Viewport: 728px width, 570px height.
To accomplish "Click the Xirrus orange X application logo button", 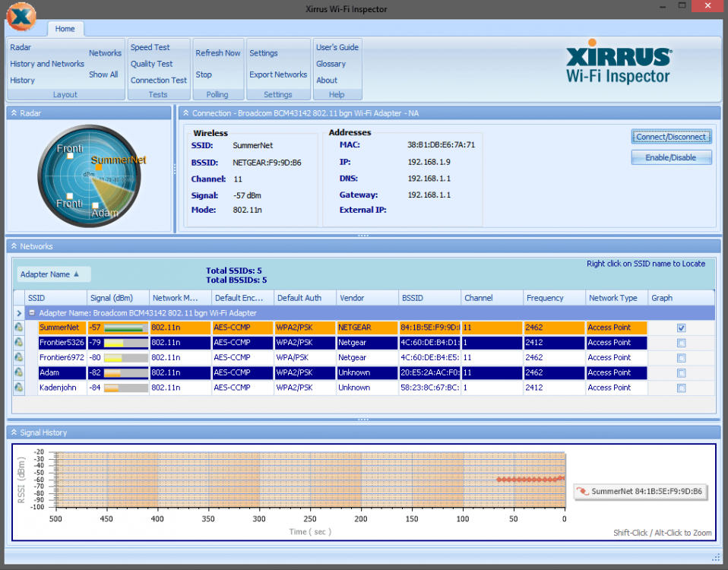I will [21, 17].
